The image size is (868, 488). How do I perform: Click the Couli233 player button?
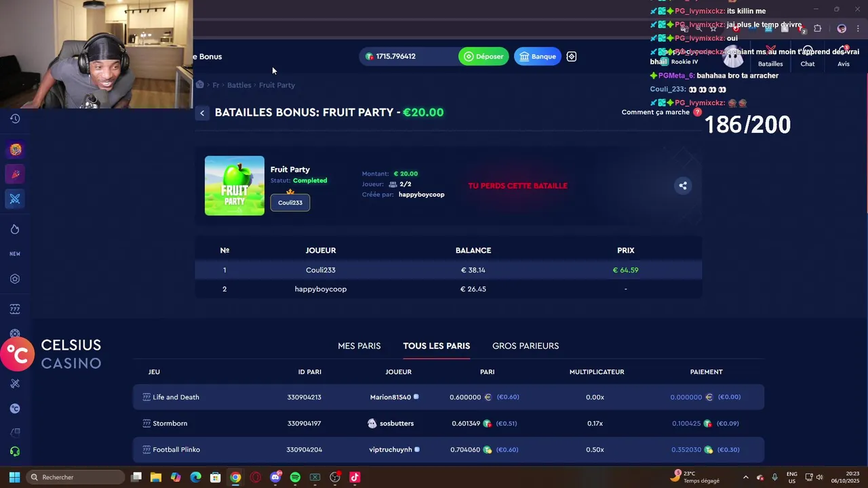tap(290, 203)
